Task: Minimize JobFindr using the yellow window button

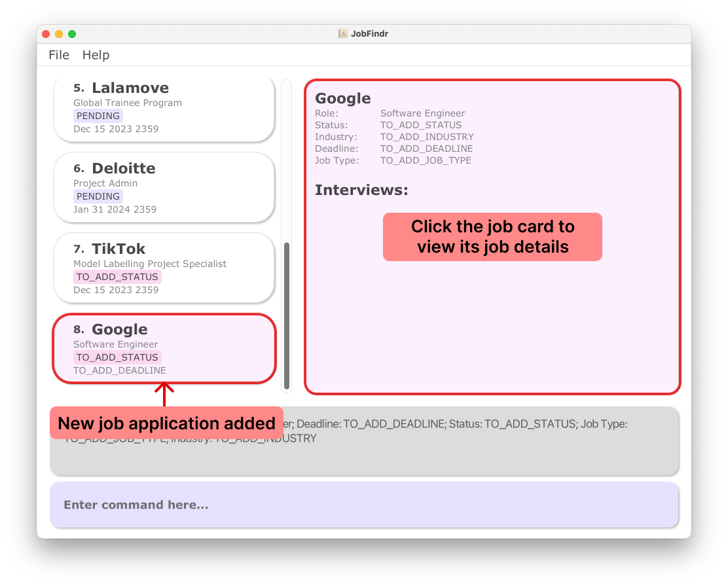Action: click(59, 34)
